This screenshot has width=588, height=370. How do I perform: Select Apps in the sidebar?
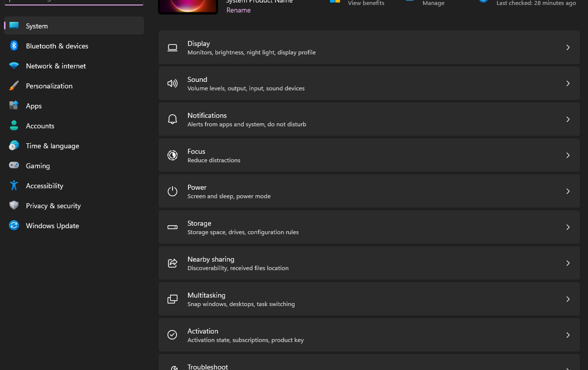tap(34, 106)
